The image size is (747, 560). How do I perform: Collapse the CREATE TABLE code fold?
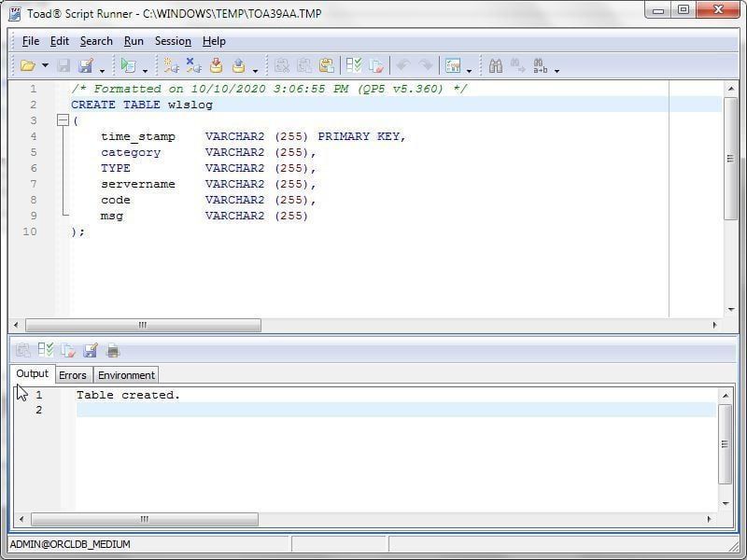[x=62, y=120]
